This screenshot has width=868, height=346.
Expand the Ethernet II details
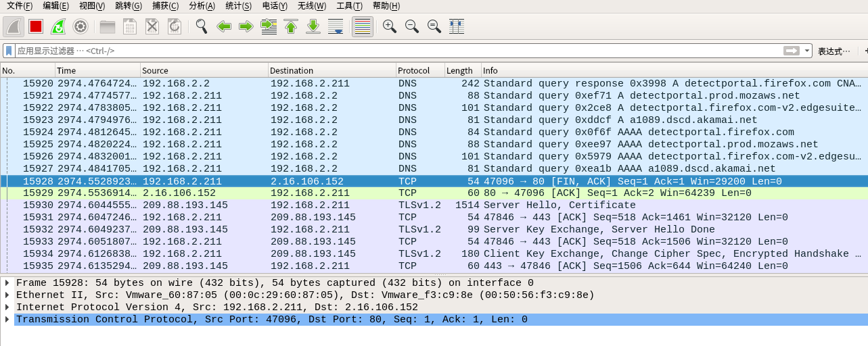7,295
